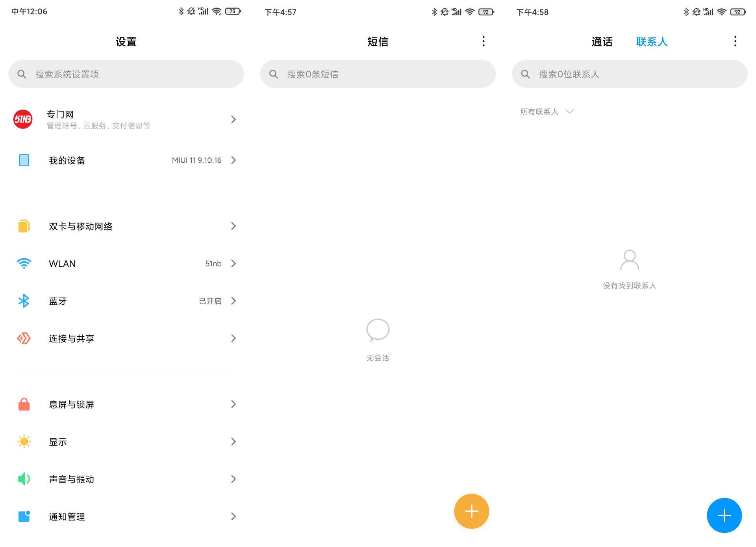This screenshot has height=547, width=756.
Task: Expand the 通知管理 notification management chevron
Action: pos(233,516)
